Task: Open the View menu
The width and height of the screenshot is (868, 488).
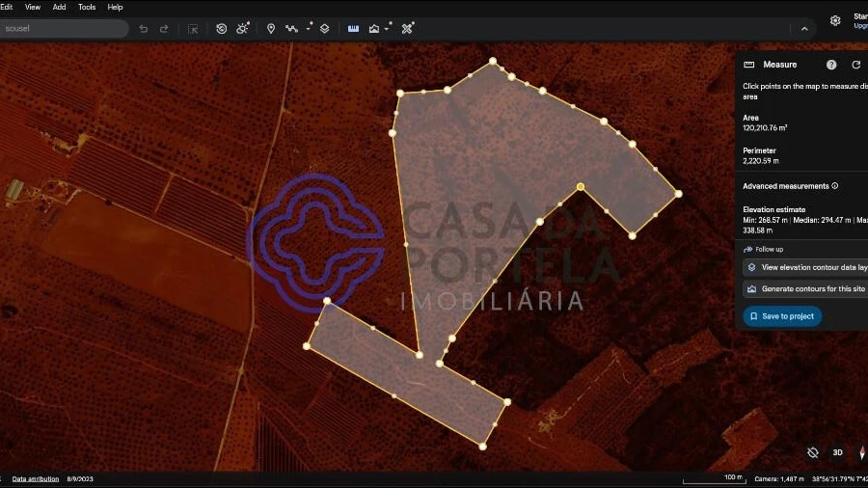Action: click(33, 7)
